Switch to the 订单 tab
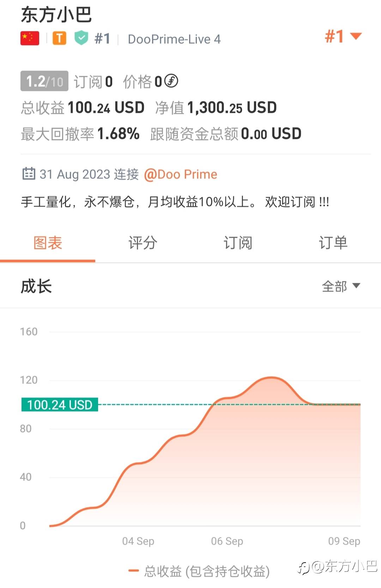The image size is (381, 588). 333,243
